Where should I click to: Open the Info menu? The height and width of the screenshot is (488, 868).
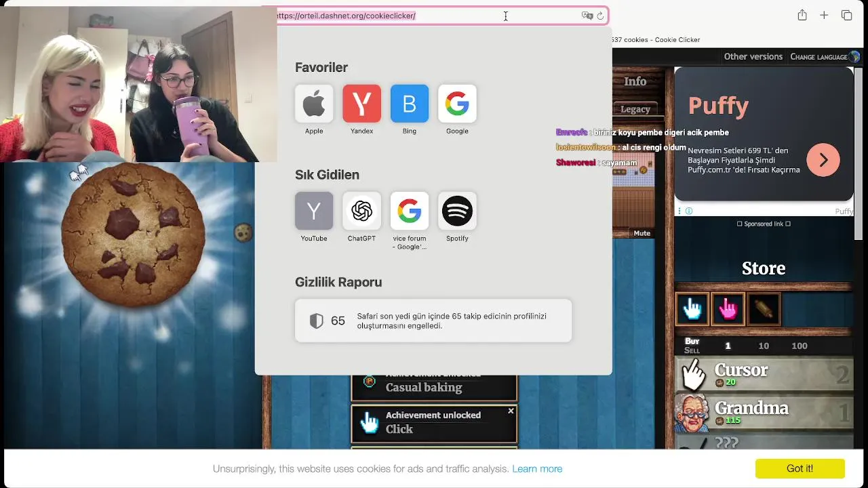(x=635, y=81)
